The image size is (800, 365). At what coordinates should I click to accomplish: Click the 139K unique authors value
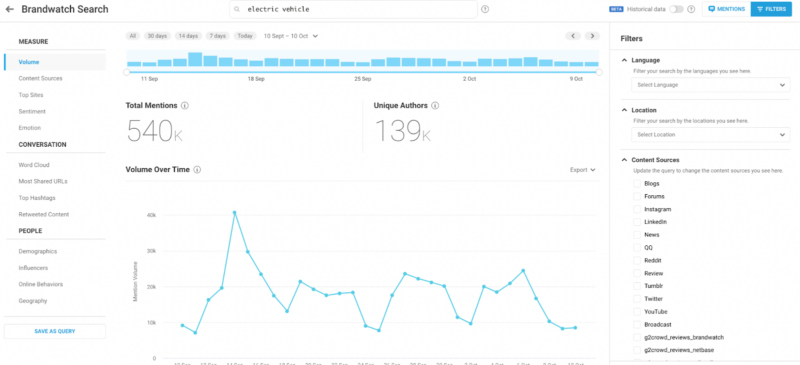coord(403,131)
